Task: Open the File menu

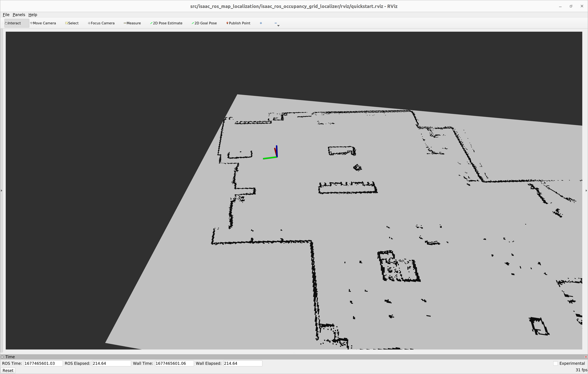Action: [x=6, y=15]
